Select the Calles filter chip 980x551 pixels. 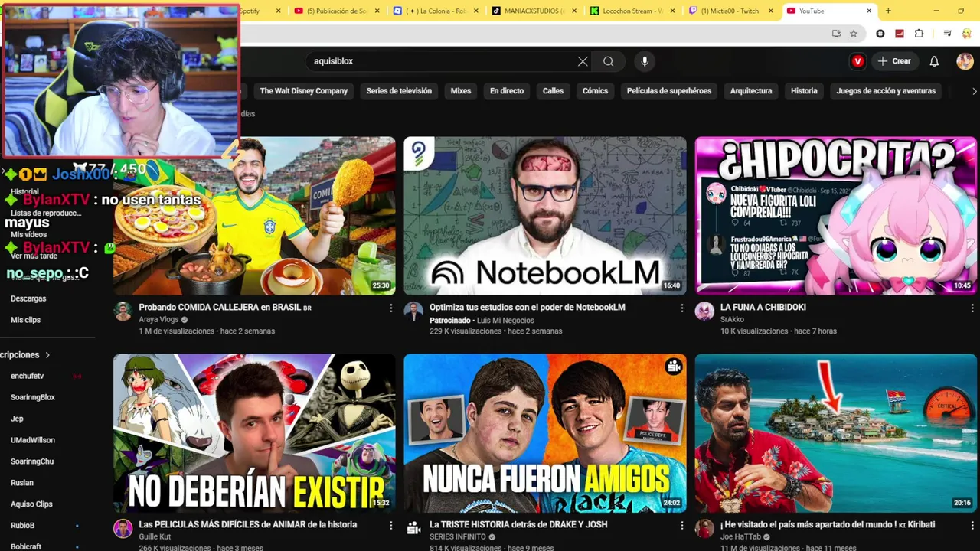553,91
